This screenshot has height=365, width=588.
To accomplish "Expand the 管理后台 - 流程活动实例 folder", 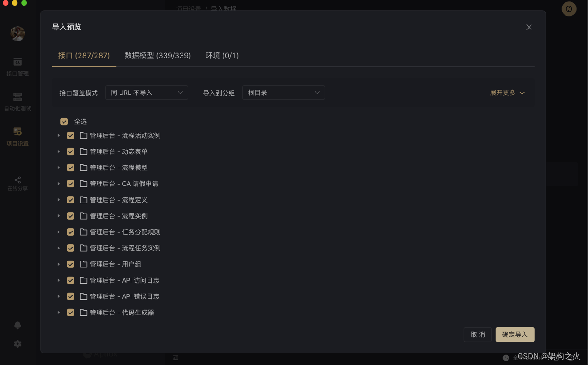I will pos(59,135).
